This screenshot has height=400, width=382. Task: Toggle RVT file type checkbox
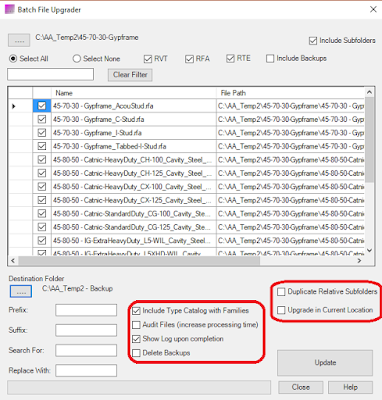tap(148, 59)
